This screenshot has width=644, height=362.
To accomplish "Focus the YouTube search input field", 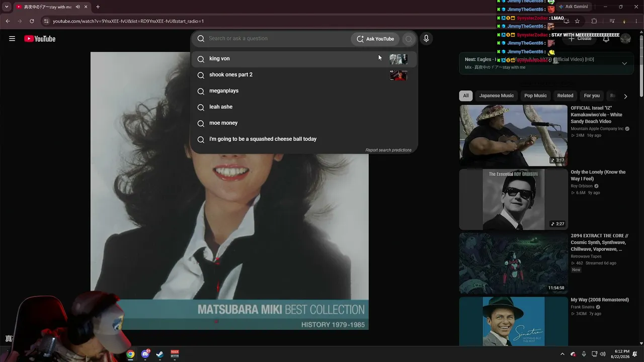I will pyautogui.click(x=278, y=39).
